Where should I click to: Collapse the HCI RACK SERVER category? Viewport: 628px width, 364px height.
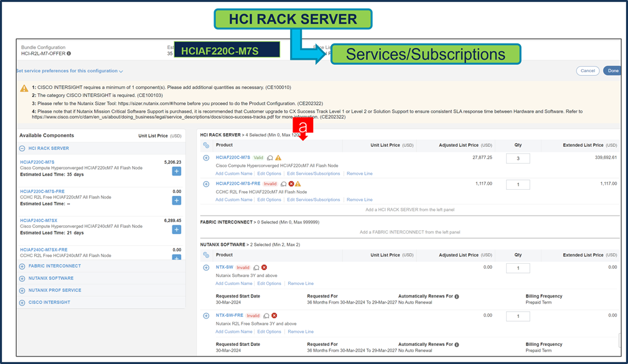pyautogui.click(x=22, y=148)
